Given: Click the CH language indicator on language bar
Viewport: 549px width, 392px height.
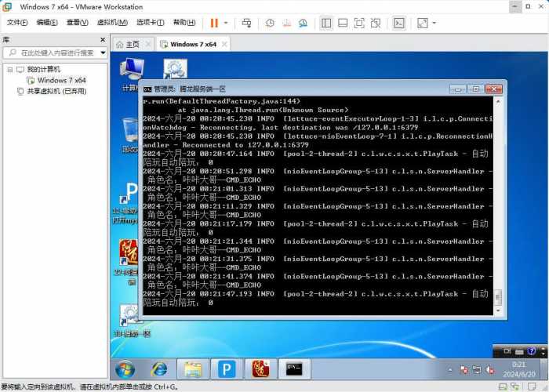Looking at the screenshot, I should [507, 351].
